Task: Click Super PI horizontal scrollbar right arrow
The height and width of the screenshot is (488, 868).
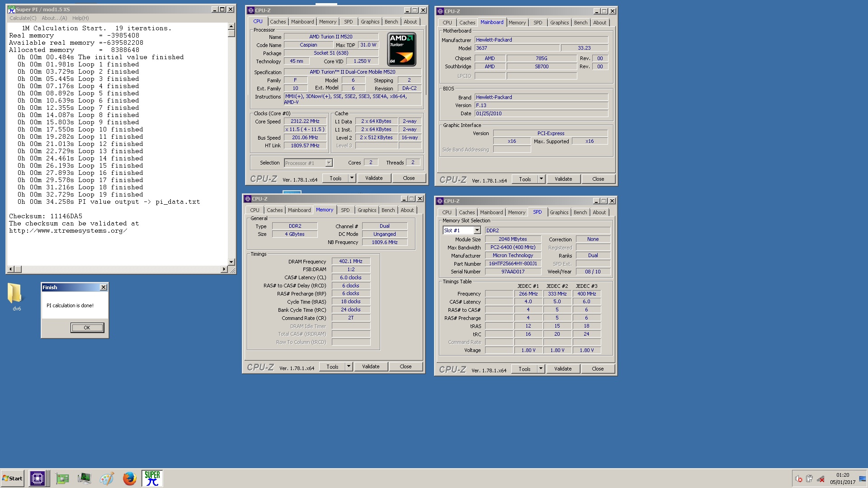Action: 224,269
